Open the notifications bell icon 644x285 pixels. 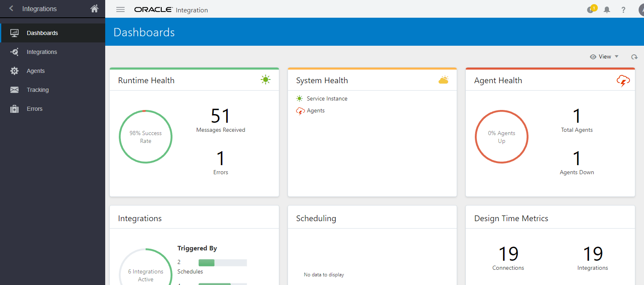607,9
